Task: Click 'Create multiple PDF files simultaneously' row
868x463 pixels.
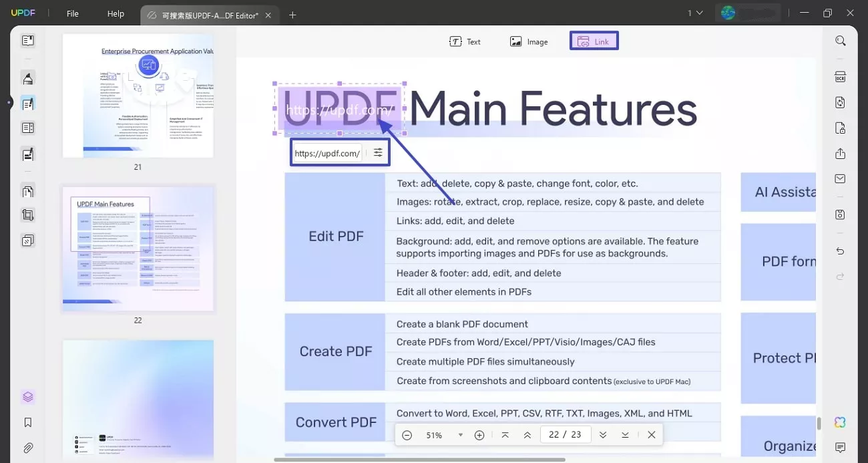Action: (x=553, y=361)
